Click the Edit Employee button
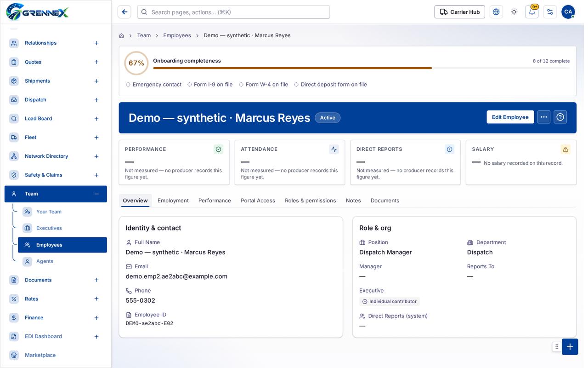Screen dimensions: 588x368 click(x=510, y=117)
